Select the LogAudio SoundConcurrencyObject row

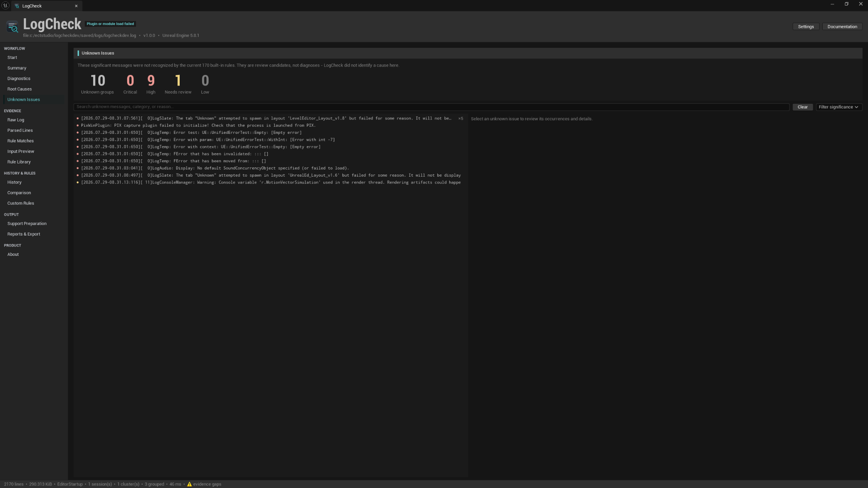point(270,168)
